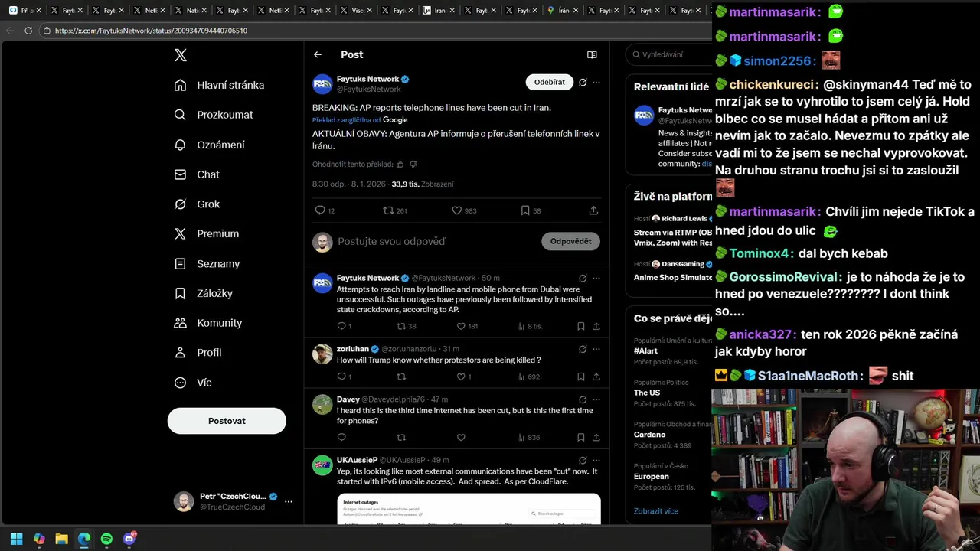Open options on zorluhan reply
Image resolution: width=980 pixels, height=551 pixels.
coord(596,349)
